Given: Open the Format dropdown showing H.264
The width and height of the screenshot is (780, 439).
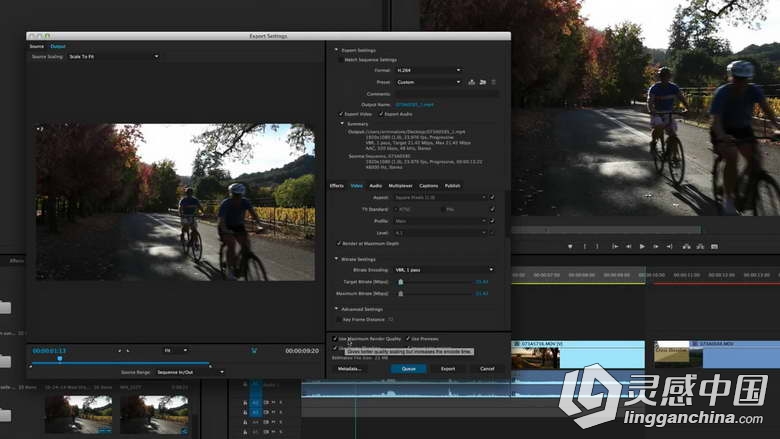Looking at the screenshot, I should coord(429,70).
